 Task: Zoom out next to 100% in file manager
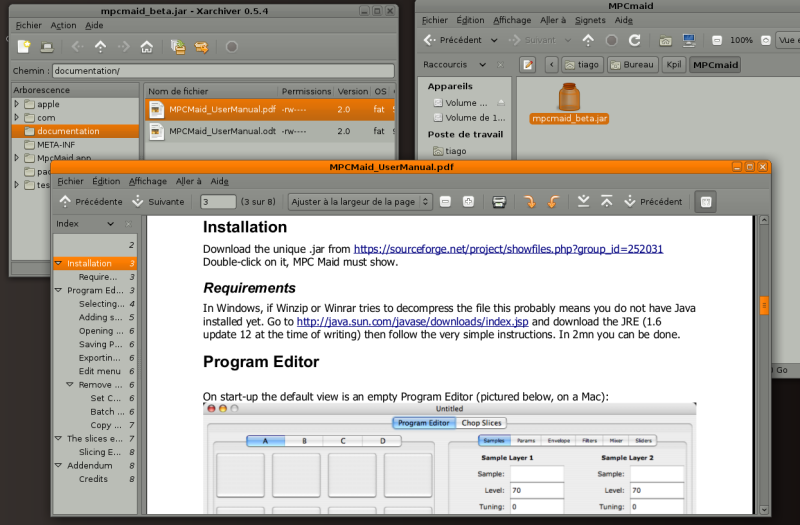coord(717,40)
